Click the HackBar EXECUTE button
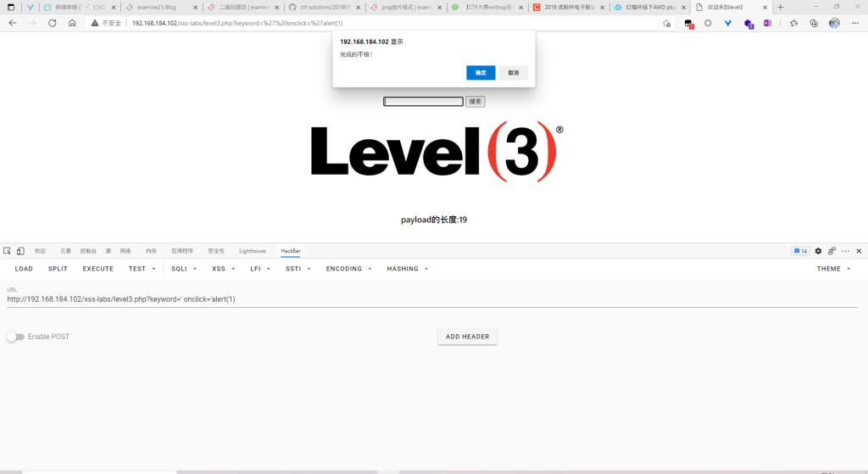 98,269
